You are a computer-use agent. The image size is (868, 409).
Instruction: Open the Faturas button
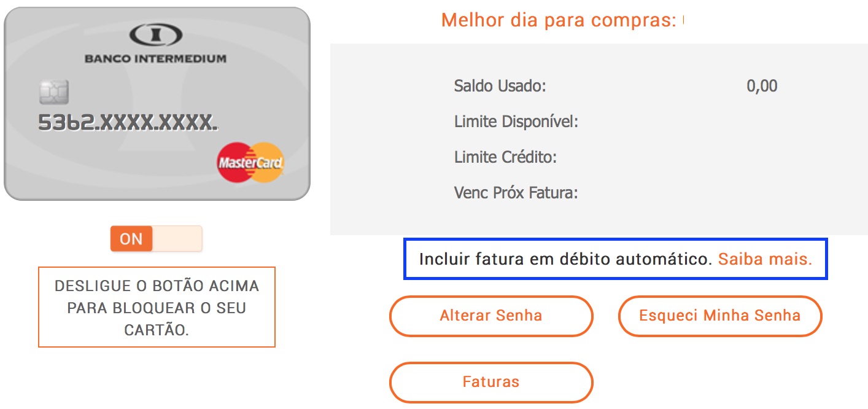click(x=491, y=382)
